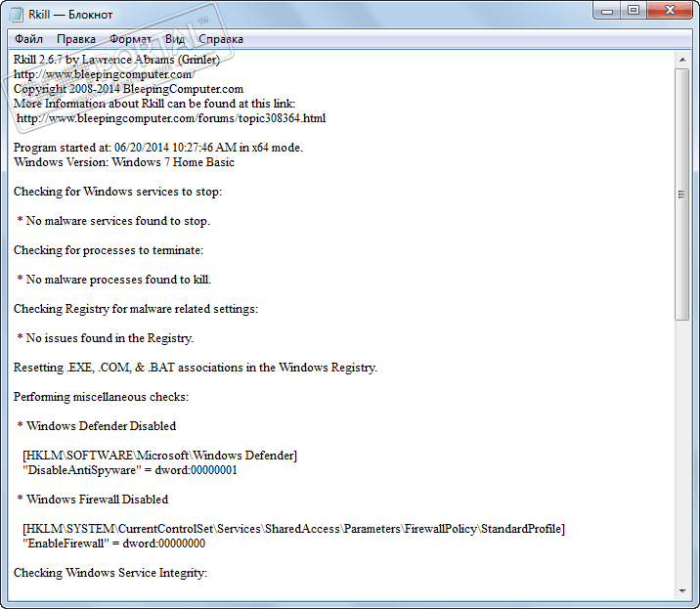Click the 'More Information about Rkill' line
Viewport: 700px width, 609px height.
click(x=154, y=104)
